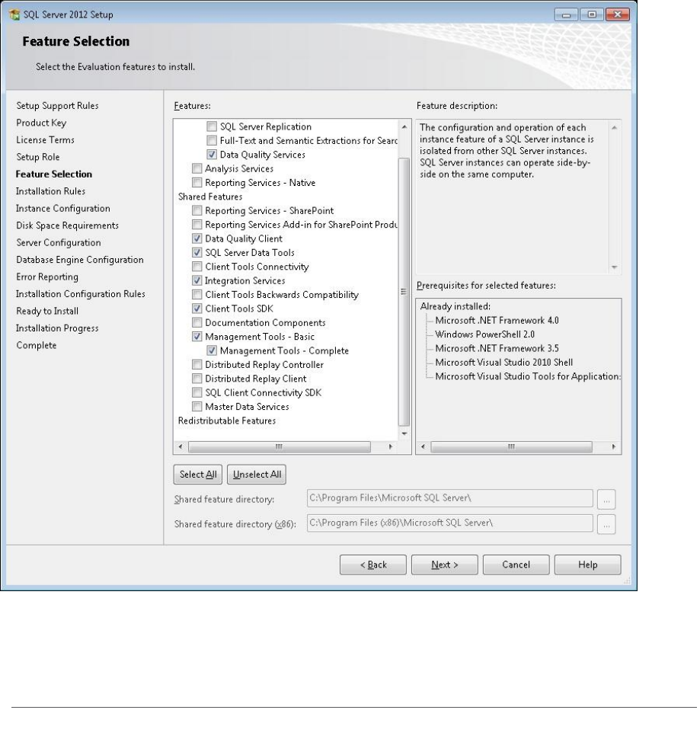Click the Select All button
Viewport: 700px width, 742px height.
pyautogui.click(x=198, y=474)
